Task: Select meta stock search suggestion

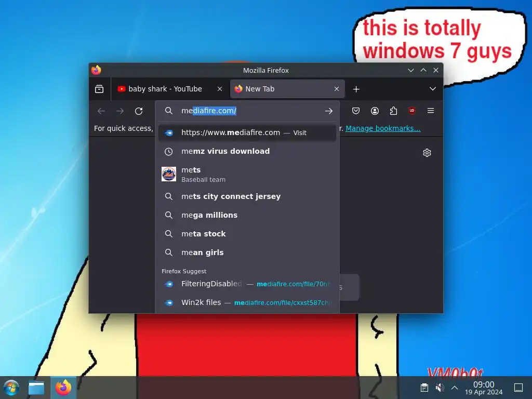Action: (x=247, y=234)
